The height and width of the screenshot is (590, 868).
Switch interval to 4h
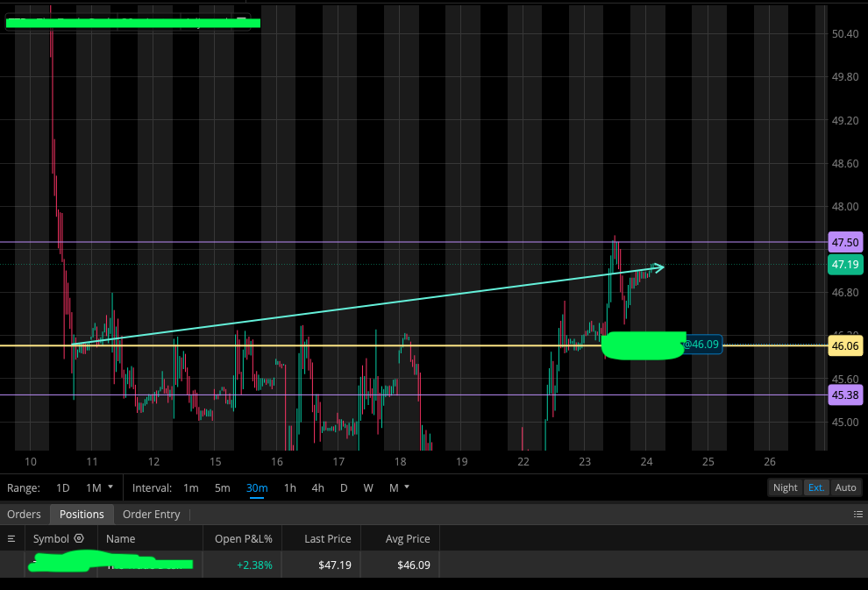click(x=317, y=487)
